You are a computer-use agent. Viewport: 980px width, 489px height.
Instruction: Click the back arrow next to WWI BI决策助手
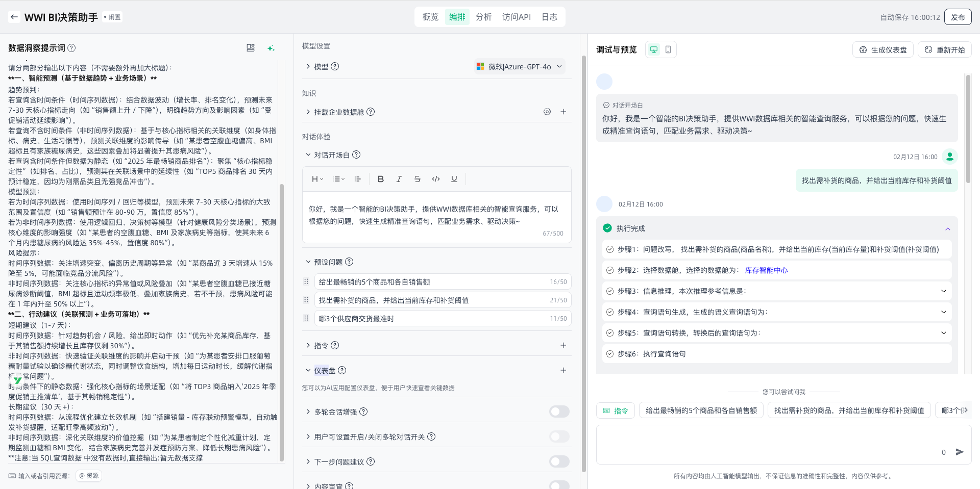[14, 17]
